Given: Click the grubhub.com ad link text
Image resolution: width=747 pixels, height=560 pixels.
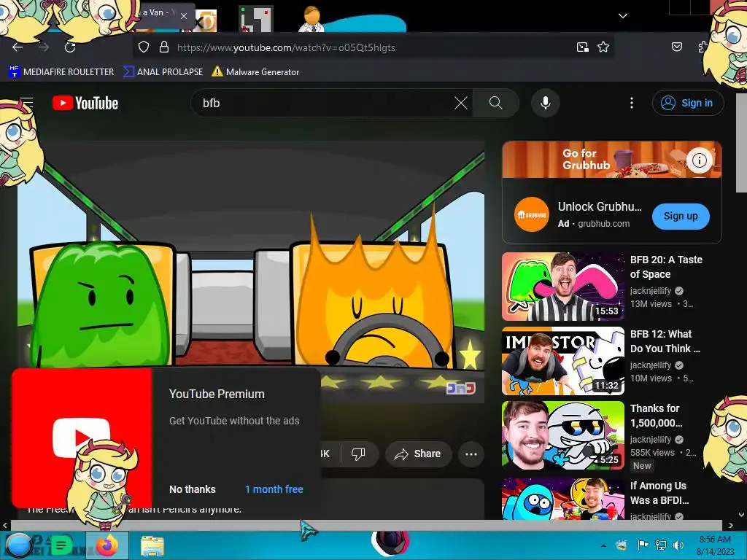Looking at the screenshot, I should click(x=603, y=223).
